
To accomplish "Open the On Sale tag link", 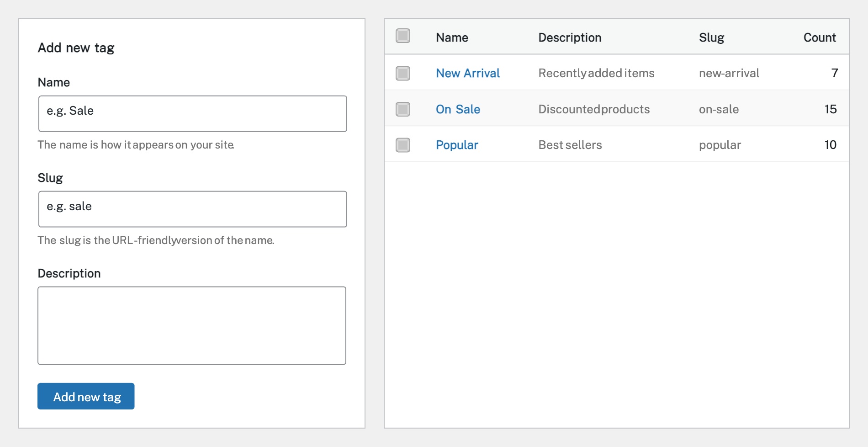I will tap(458, 109).
